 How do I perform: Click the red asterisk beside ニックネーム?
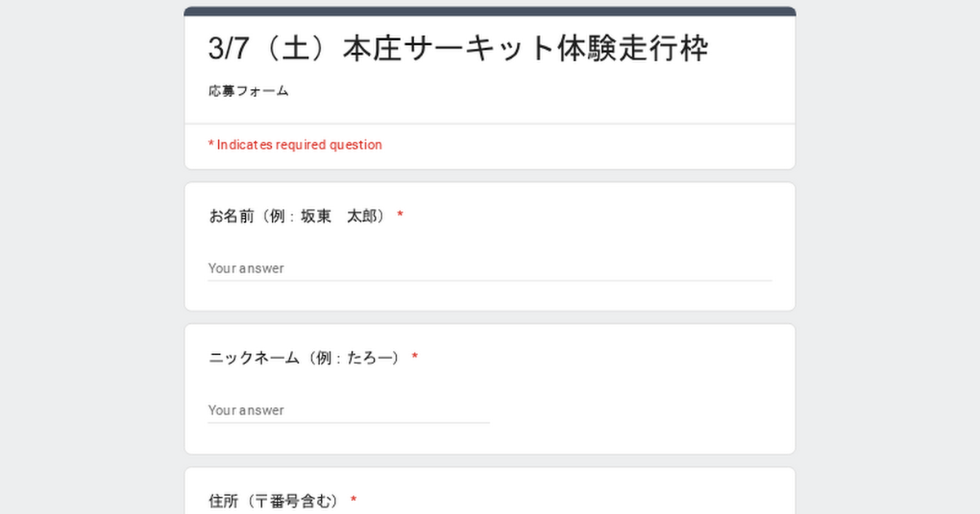point(415,357)
